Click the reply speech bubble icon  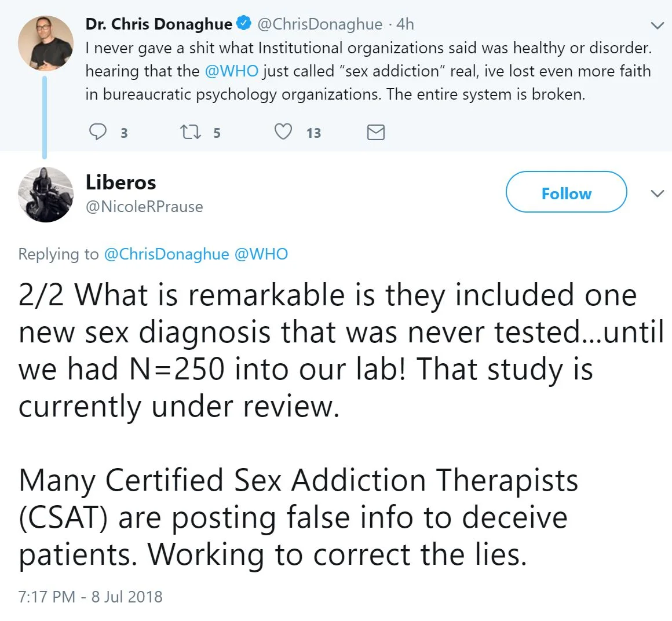point(98,132)
